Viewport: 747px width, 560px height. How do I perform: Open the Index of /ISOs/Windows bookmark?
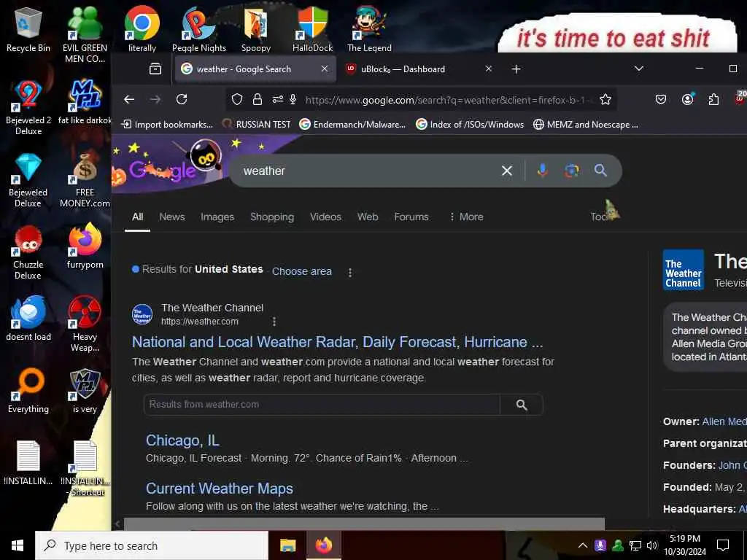tap(470, 124)
